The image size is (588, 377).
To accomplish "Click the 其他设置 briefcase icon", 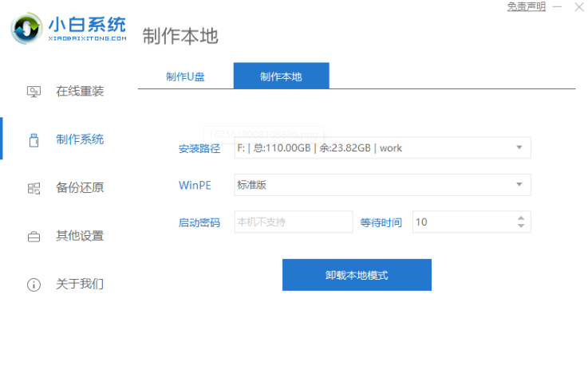I will [34, 237].
